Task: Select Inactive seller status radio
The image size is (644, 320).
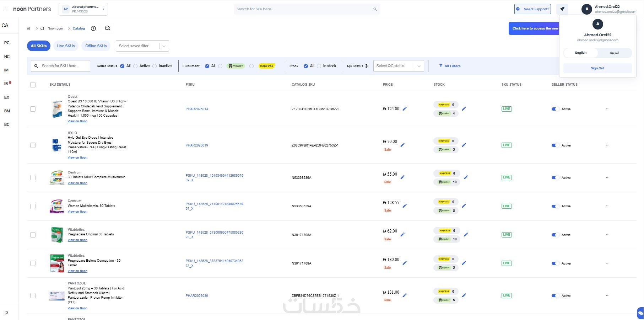Action: click(155, 66)
